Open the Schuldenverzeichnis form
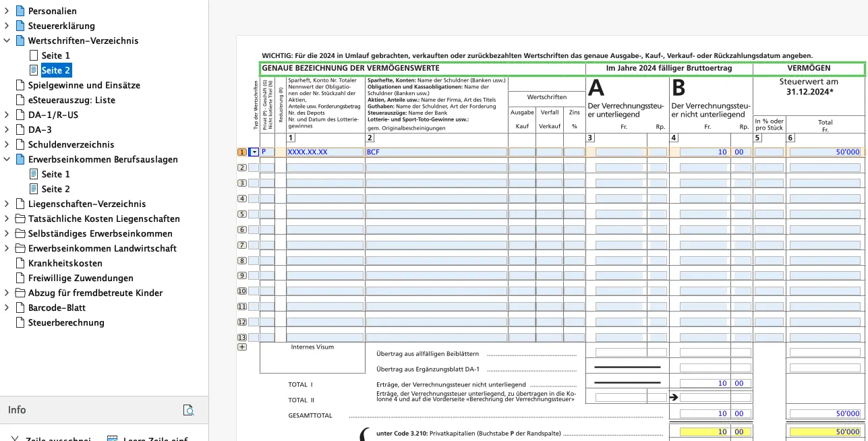Screen dimensions: 868x441 [x=71, y=144]
